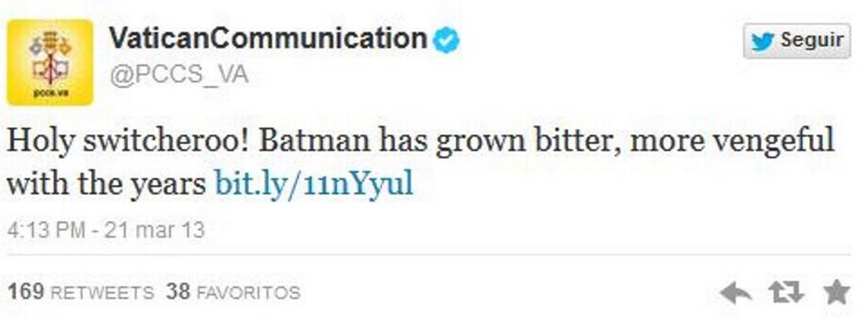Follow the account with Seguir button
This screenshot has width=868, height=323.
(x=796, y=41)
